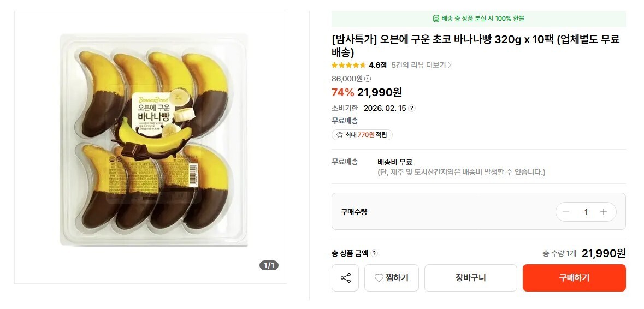Click the 최대 770원 적립 points badge
This screenshot has height=309, width=644.
point(362,135)
